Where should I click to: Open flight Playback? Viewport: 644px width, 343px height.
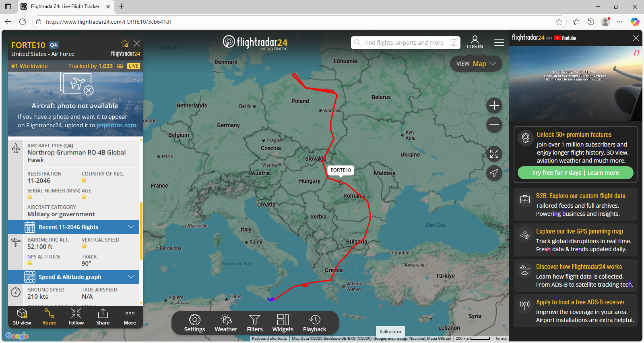click(314, 323)
